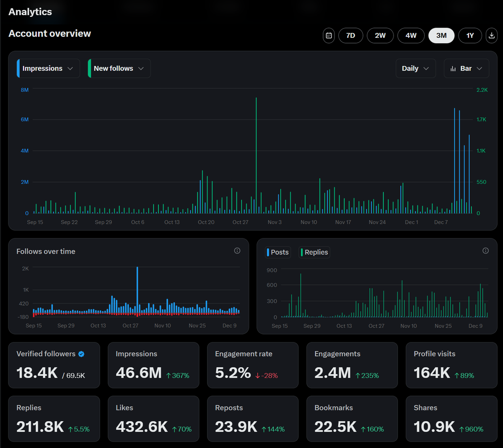Select the 1Y time range

pyautogui.click(x=470, y=36)
